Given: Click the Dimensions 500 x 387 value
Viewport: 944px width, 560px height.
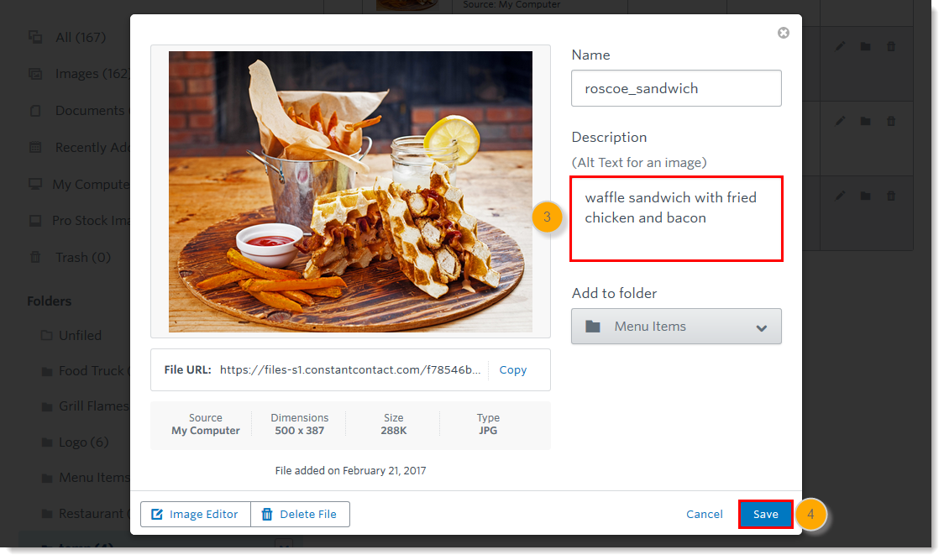Looking at the screenshot, I should pos(299,431).
